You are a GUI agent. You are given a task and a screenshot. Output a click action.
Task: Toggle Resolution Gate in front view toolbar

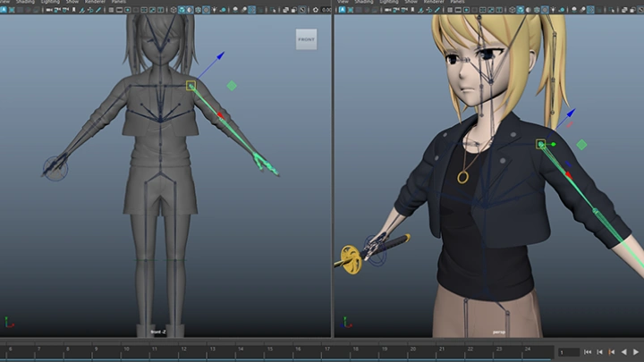tap(127, 10)
